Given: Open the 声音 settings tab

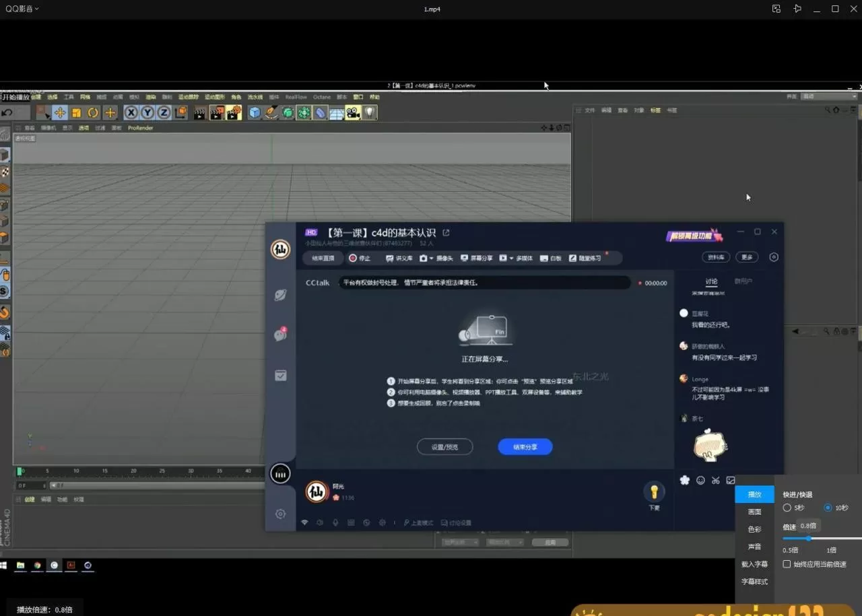Looking at the screenshot, I should click(x=754, y=547).
